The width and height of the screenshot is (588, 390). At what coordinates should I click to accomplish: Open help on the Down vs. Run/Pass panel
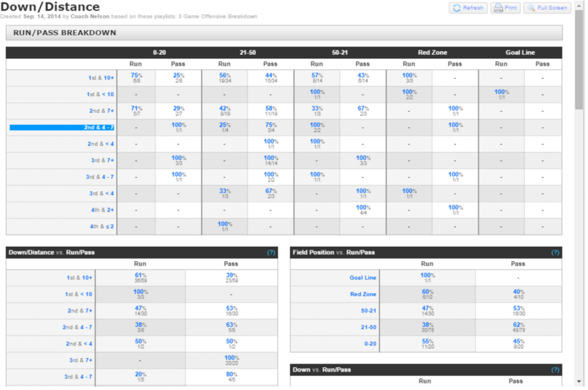tap(555, 369)
